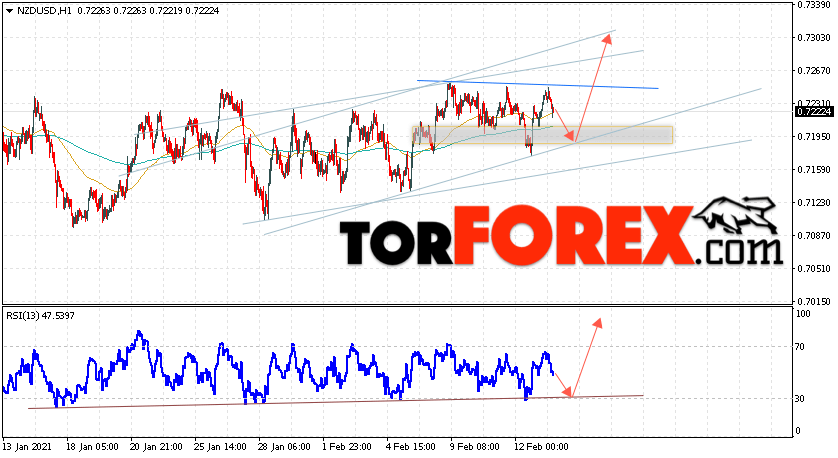Select the 1 Feb 23:00 time label
838x458 pixels.
pos(347,447)
